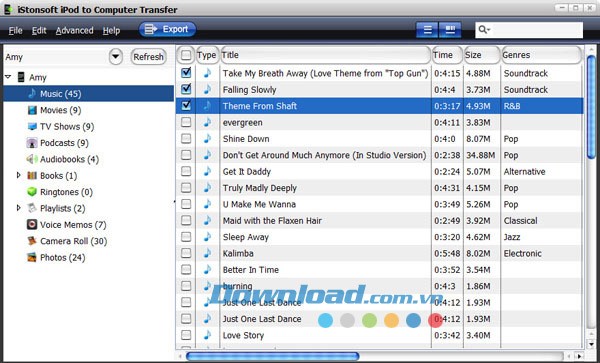600x363 pixels.
Task: Open the Amy device dropdown arrow
Action: 116,57
